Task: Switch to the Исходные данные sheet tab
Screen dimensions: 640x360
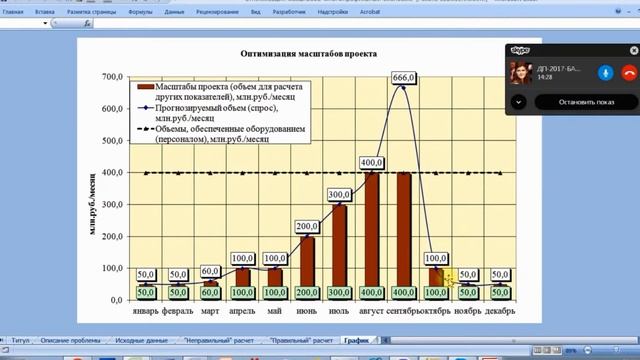Action: (141, 340)
